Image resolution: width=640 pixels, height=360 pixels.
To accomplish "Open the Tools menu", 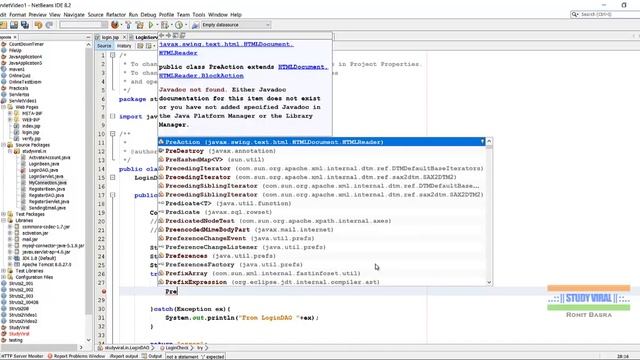I will click(199, 15).
